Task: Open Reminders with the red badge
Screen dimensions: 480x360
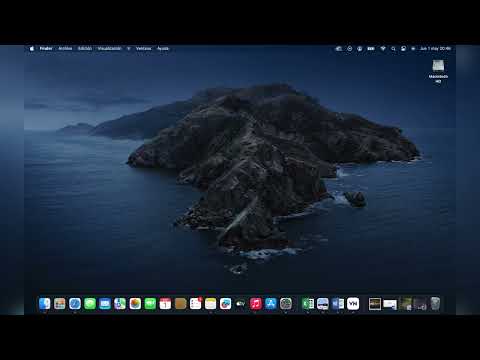Action: (x=196, y=304)
